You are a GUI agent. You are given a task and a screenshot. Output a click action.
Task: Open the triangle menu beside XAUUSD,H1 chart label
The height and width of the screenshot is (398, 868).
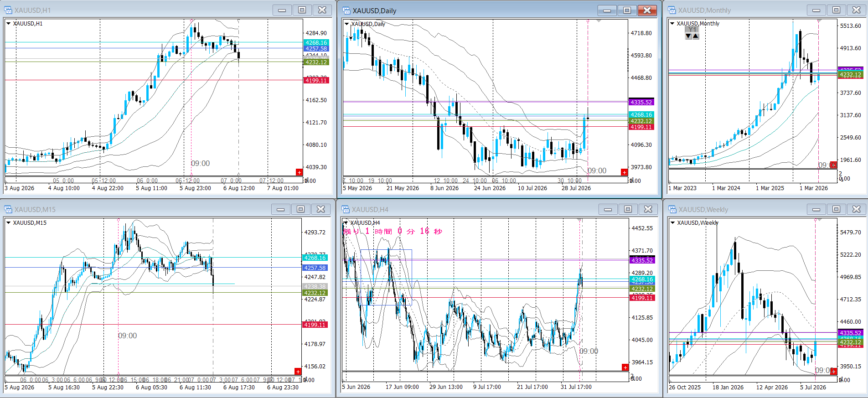(8, 23)
